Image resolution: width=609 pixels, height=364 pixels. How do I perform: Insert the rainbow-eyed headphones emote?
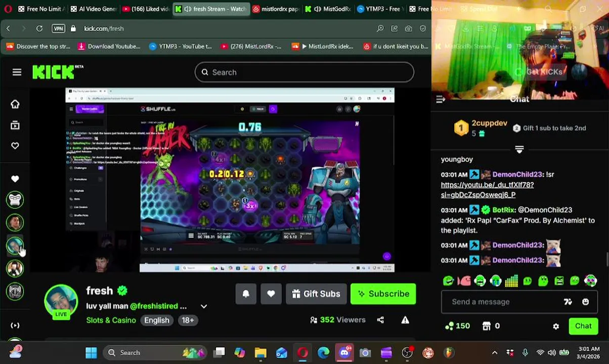[x=590, y=281]
